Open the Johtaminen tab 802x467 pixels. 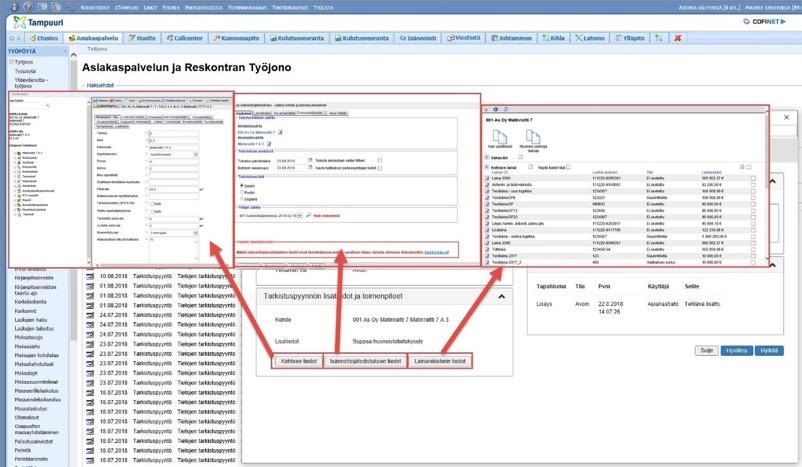pos(511,38)
